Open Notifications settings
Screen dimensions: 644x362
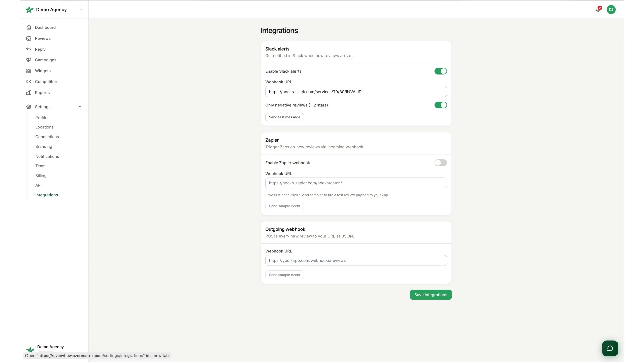click(47, 157)
